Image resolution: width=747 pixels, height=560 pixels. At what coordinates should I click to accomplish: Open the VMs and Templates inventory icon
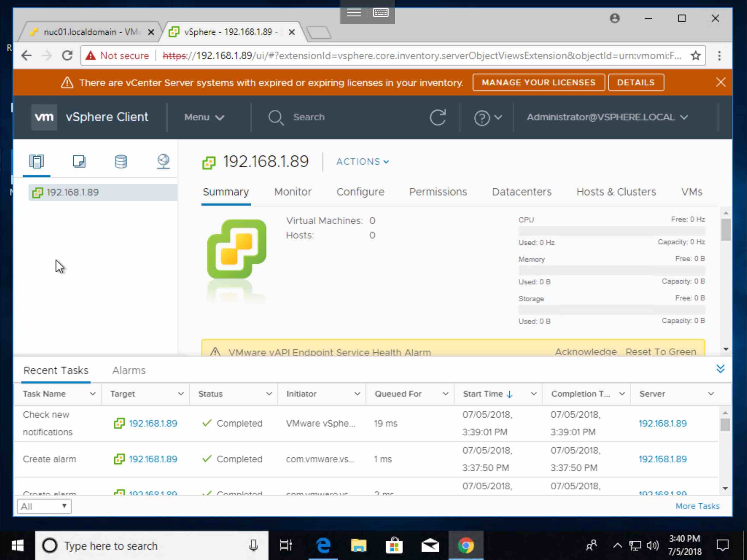(x=79, y=161)
